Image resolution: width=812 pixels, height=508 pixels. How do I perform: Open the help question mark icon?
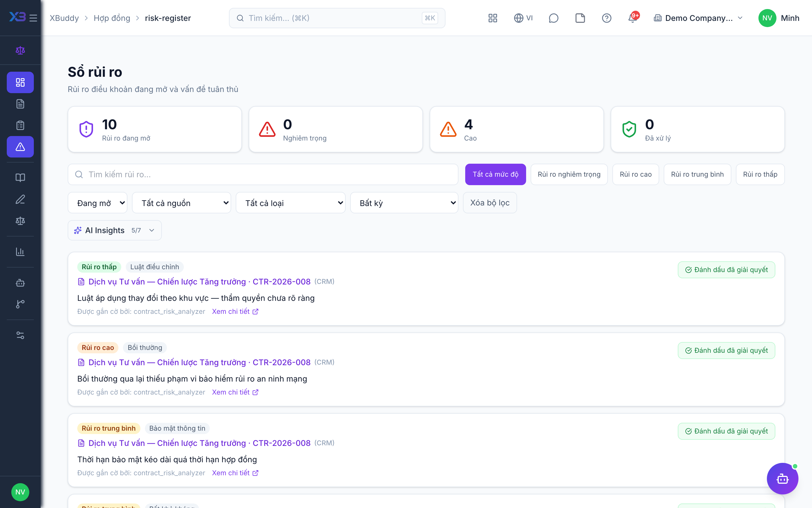point(607,18)
